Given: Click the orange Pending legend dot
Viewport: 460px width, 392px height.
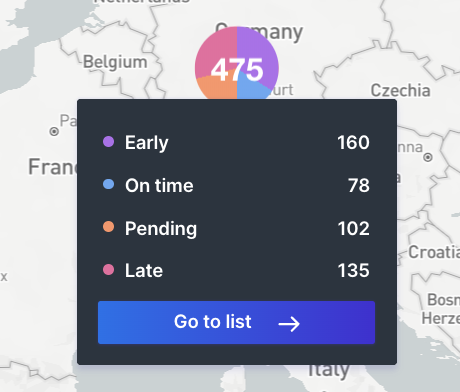Looking at the screenshot, I should point(108,227).
